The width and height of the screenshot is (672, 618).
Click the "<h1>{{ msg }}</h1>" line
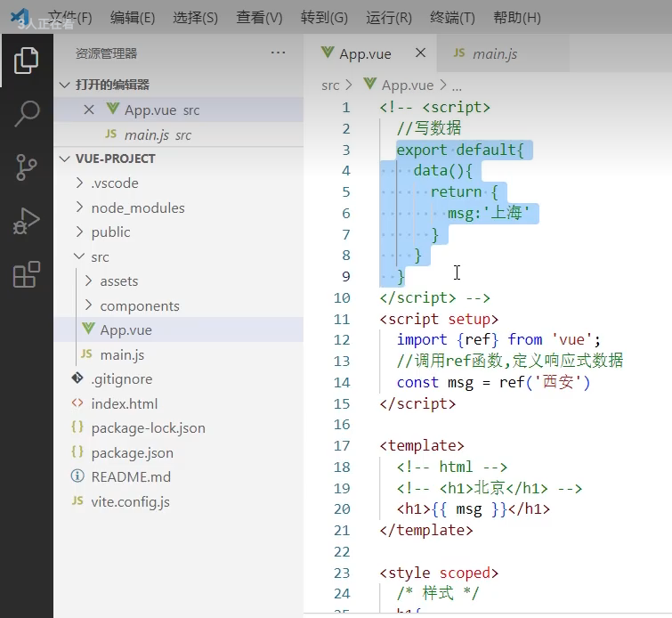point(474,509)
